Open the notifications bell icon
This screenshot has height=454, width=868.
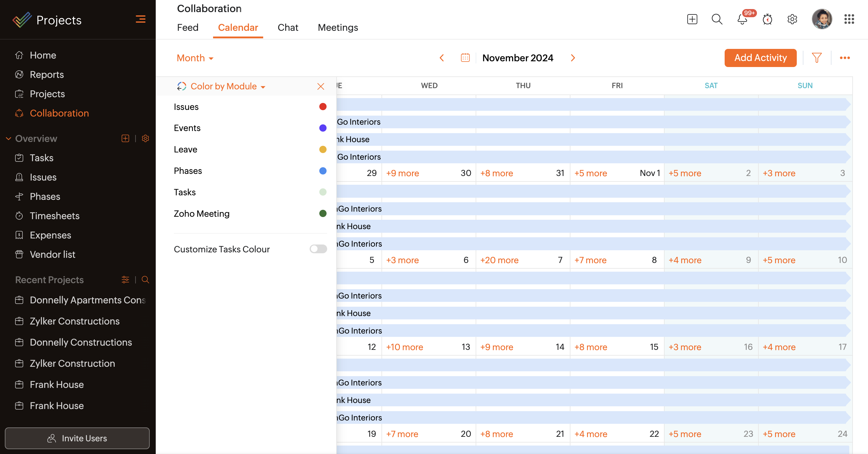tap(742, 19)
